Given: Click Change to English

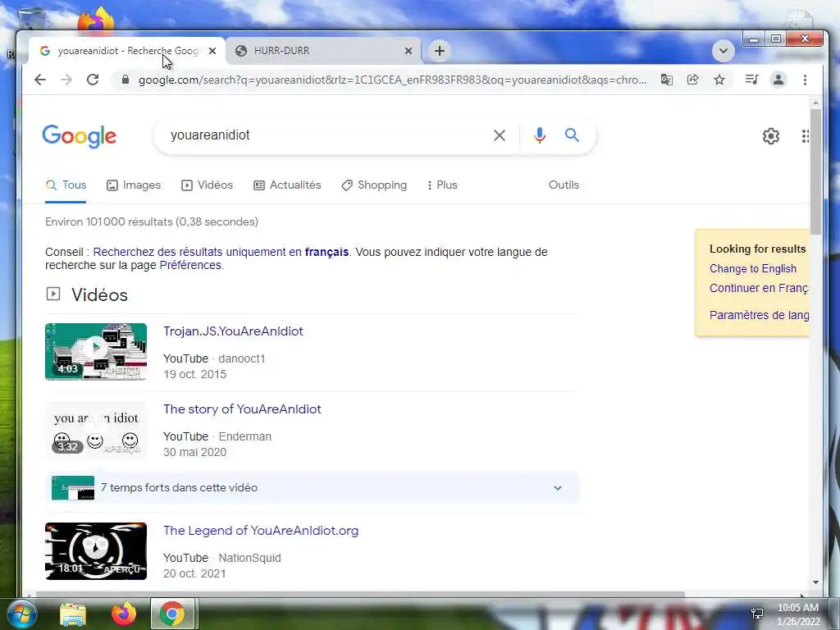Looking at the screenshot, I should [x=753, y=268].
